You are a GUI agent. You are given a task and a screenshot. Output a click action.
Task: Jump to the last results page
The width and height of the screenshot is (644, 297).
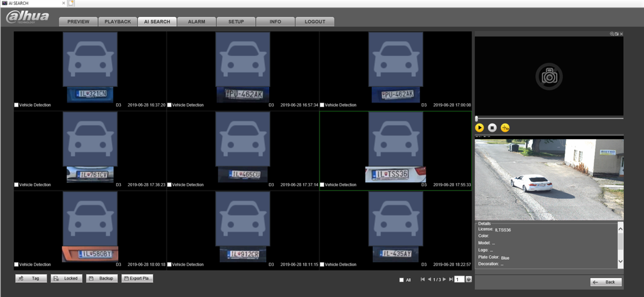point(451,279)
